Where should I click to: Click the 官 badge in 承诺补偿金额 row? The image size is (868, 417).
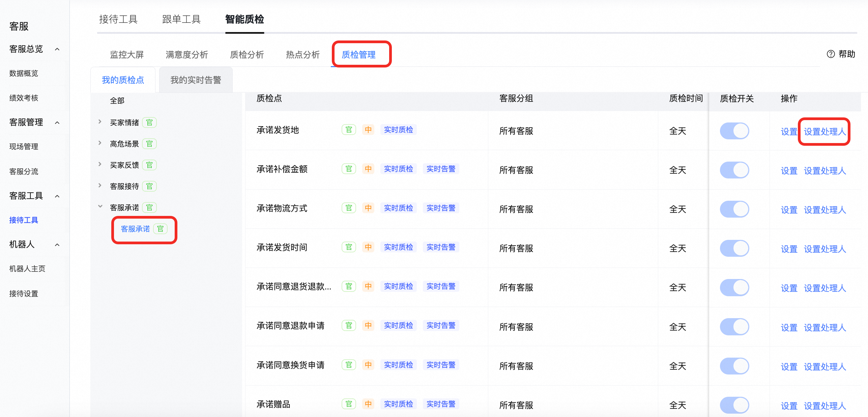tap(349, 169)
